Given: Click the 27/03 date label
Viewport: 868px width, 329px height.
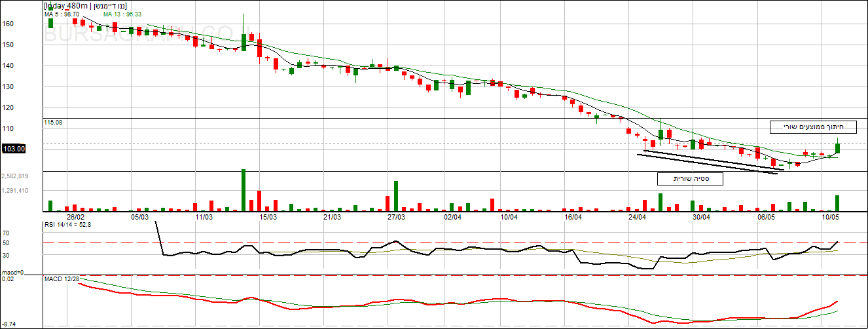Looking at the screenshot, I should [x=396, y=216].
